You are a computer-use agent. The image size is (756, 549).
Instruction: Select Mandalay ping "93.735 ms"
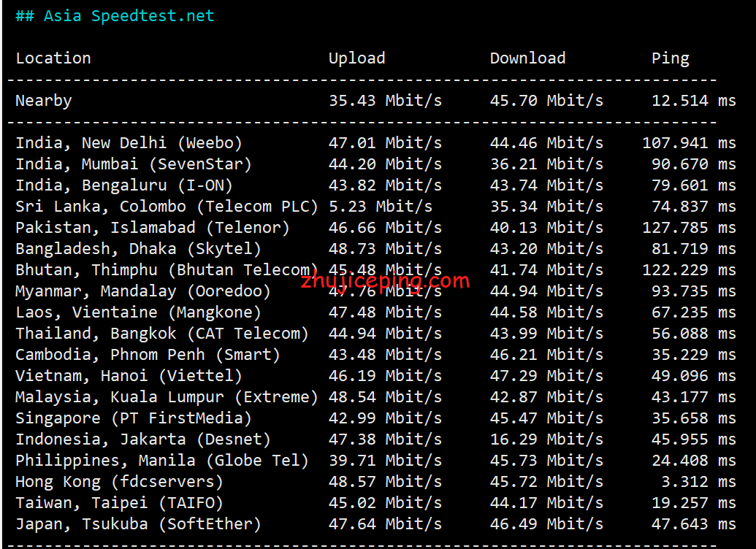click(x=694, y=291)
